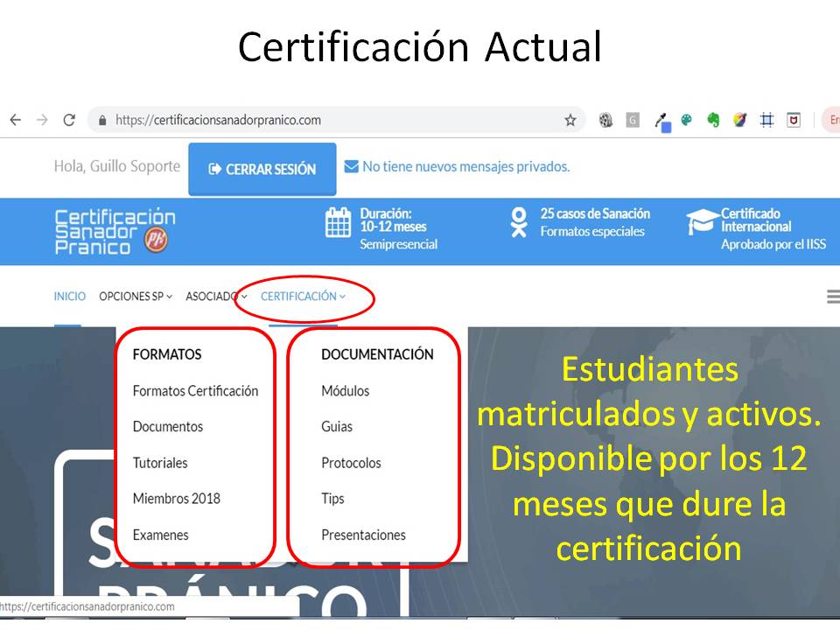This screenshot has width=840, height=630.
Task: Click the bookmark star in address bar
Action: [x=570, y=121]
